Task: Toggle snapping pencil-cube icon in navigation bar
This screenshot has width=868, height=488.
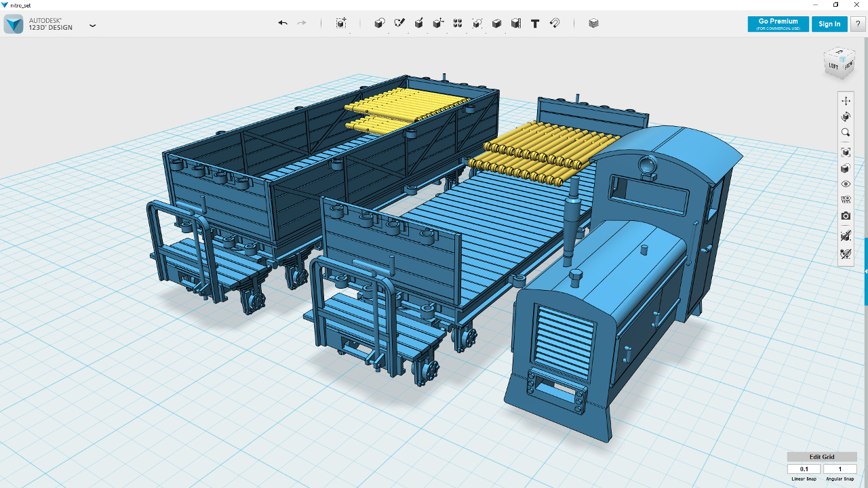Action: 846,236
